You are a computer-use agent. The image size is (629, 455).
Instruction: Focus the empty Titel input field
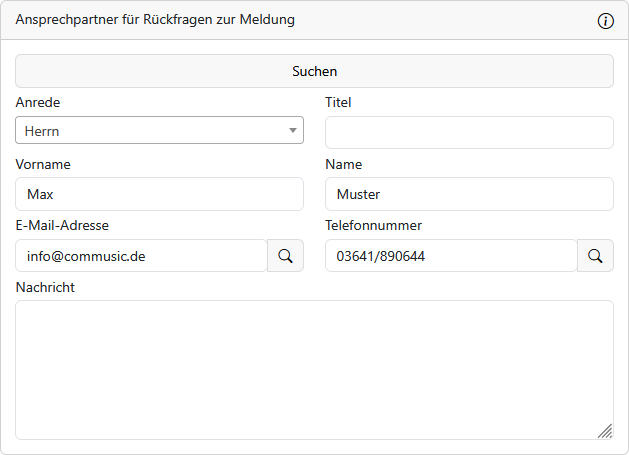tap(469, 132)
